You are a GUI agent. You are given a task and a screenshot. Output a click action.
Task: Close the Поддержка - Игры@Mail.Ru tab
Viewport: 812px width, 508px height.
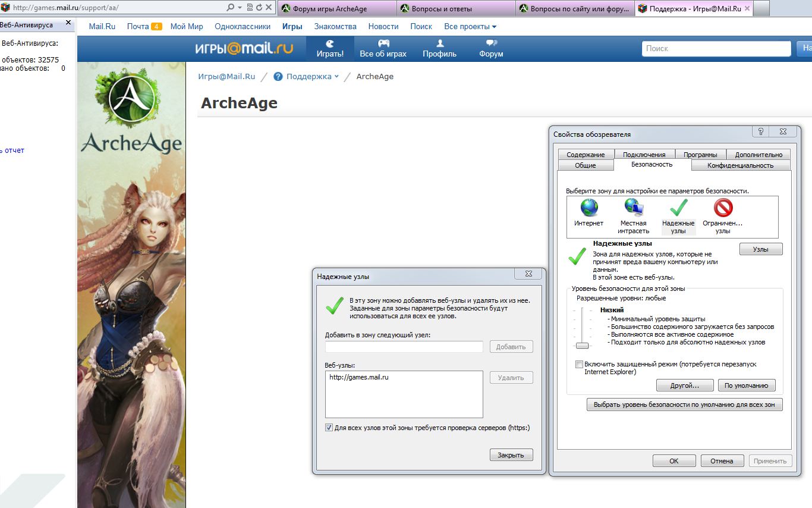(747, 8)
